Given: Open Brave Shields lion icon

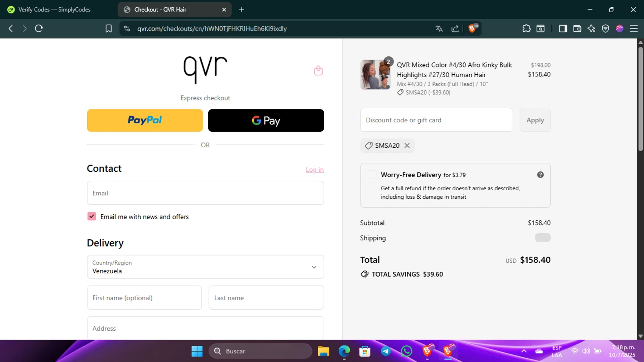Looking at the screenshot, I should click(473, 28).
